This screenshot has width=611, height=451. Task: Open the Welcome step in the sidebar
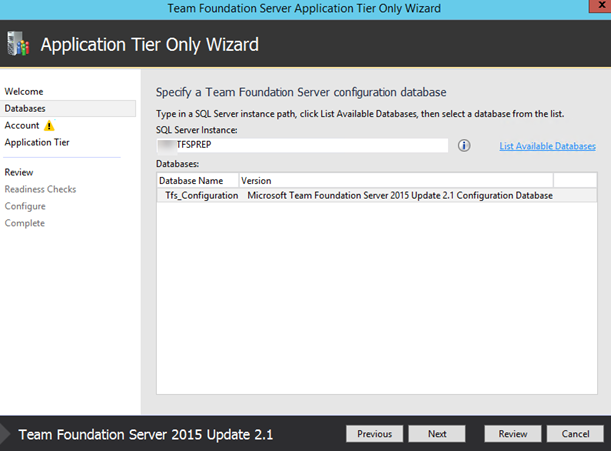[x=24, y=92]
